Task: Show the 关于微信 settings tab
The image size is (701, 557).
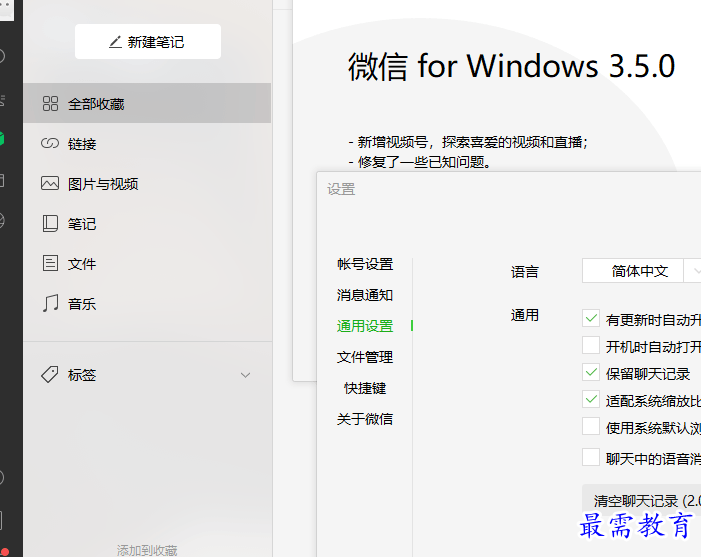Action: pyautogui.click(x=365, y=419)
